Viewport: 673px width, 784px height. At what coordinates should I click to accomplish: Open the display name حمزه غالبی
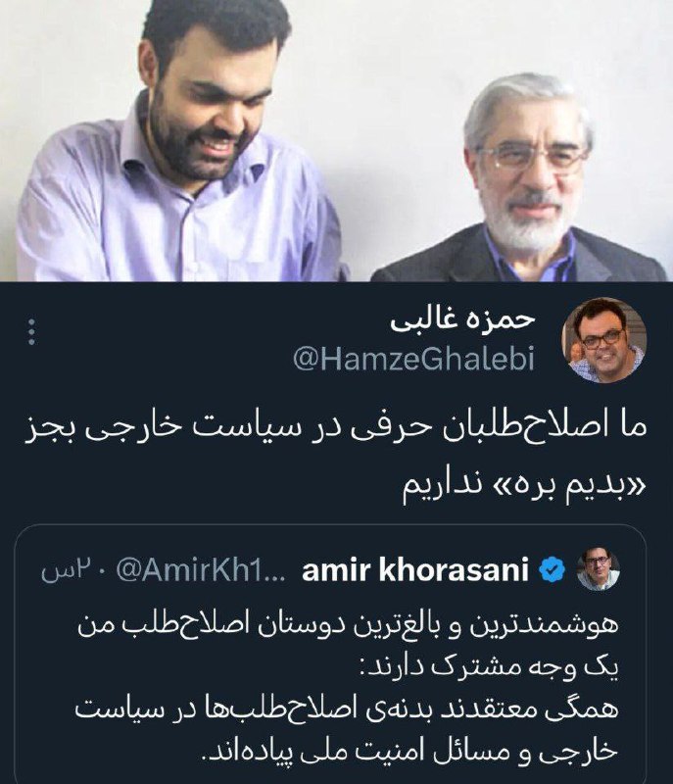(462, 320)
